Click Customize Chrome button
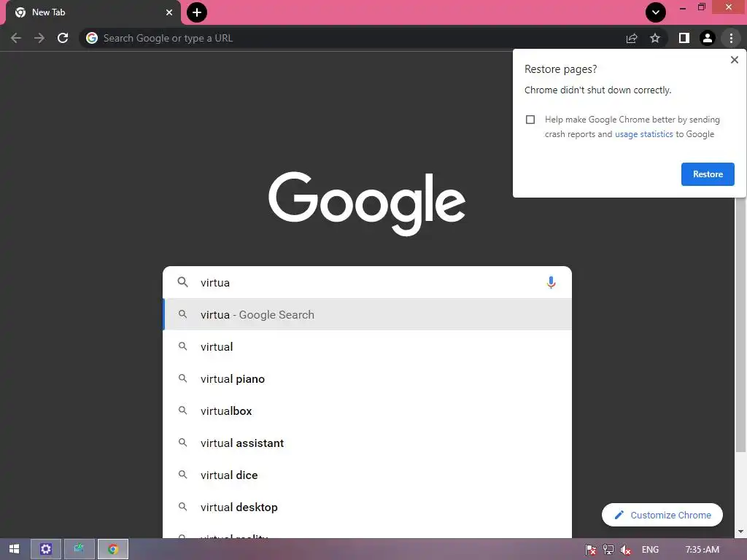Image resolution: width=747 pixels, height=560 pixels. pos(662,515)
